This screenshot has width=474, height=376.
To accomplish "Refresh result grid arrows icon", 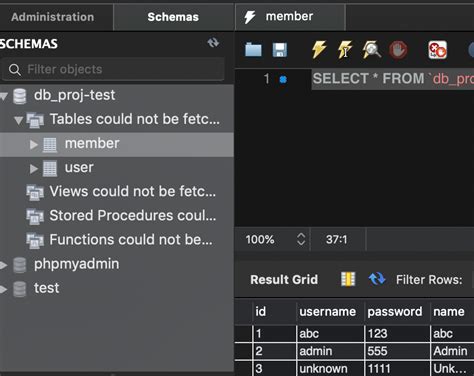I will coord(377,279).
